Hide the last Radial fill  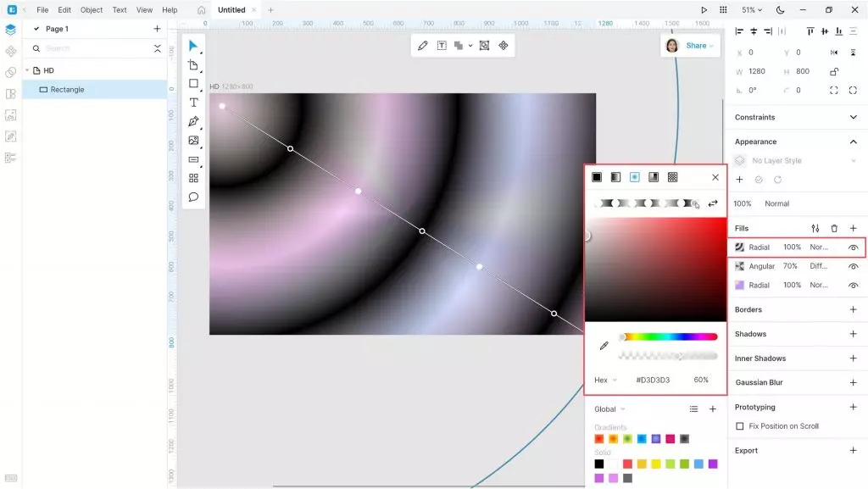click(853, 285)
